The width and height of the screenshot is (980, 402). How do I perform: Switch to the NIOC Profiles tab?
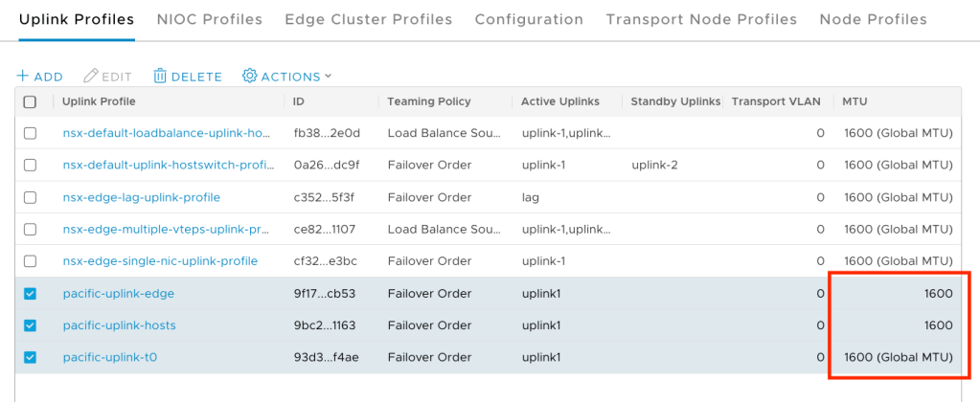pos(210,19)
